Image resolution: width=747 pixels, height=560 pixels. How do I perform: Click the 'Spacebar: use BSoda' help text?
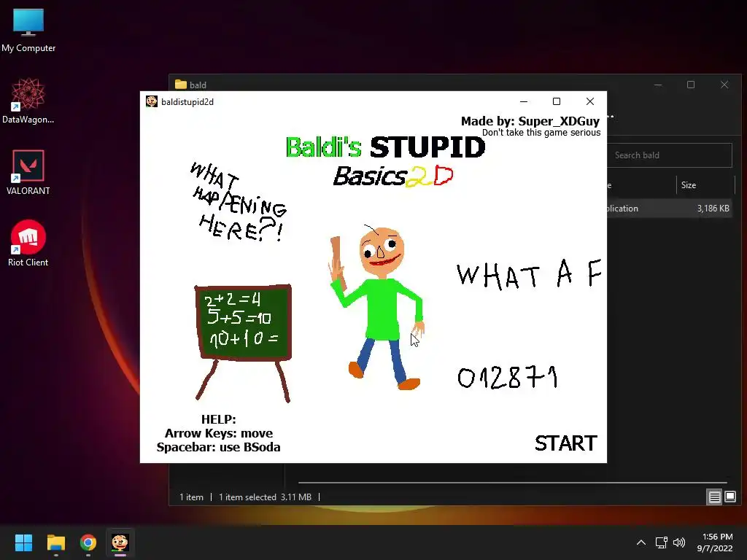tap(219, 447)
